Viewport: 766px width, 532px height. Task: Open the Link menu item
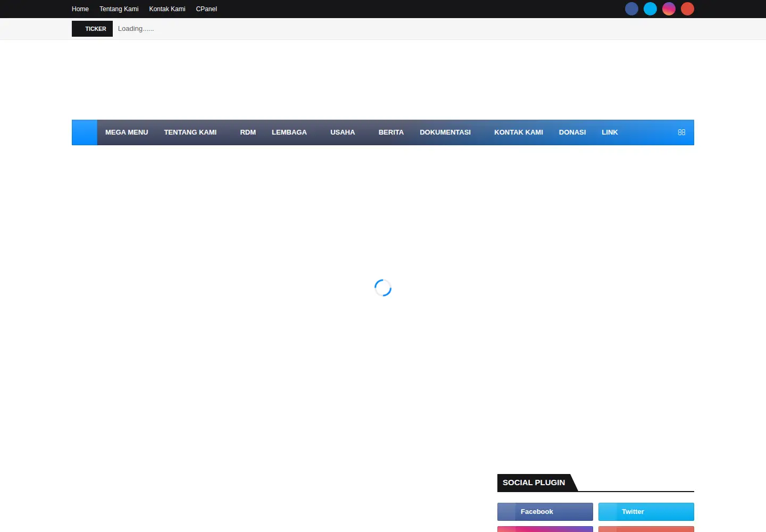click(x=610, y=132)
